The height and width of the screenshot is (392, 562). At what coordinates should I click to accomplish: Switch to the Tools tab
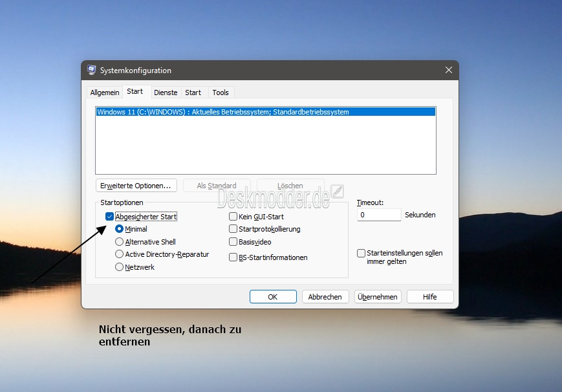pos(221,92)
